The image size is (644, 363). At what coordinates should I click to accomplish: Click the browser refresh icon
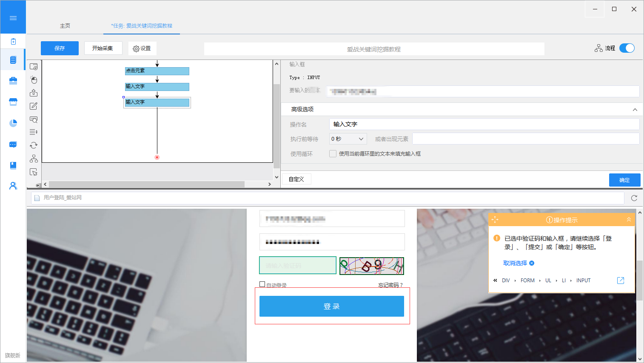[x=634, y=198]
